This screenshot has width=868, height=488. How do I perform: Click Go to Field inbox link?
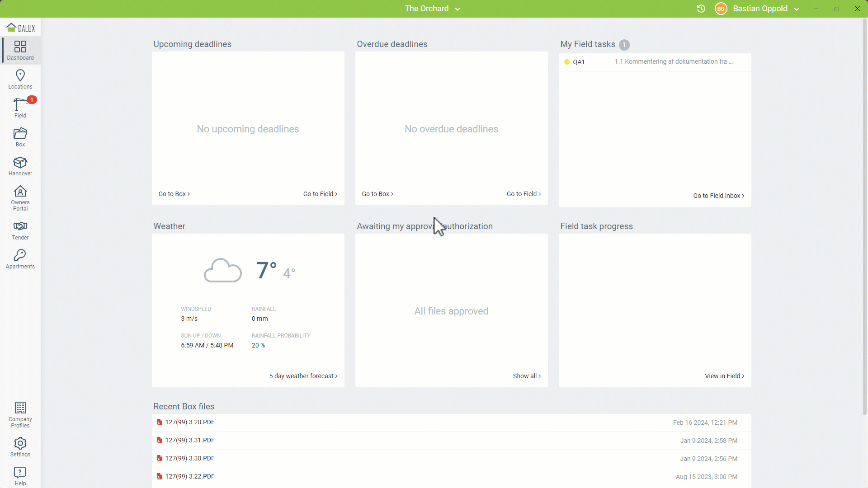pyautogui.click(x=718, y=196)
